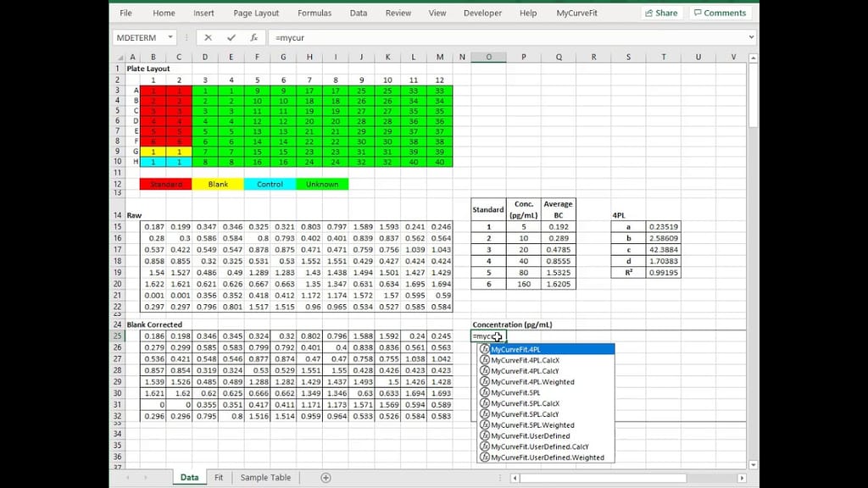Open Insert Function fx icon

point(254,37)
